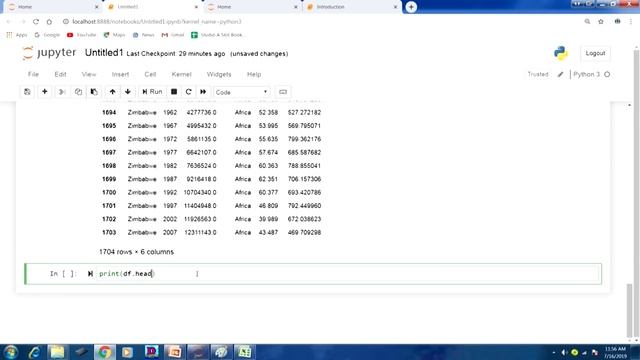
Task: Restart and rerun the notebook with fast-forward icon
Action: coord(203,92)
